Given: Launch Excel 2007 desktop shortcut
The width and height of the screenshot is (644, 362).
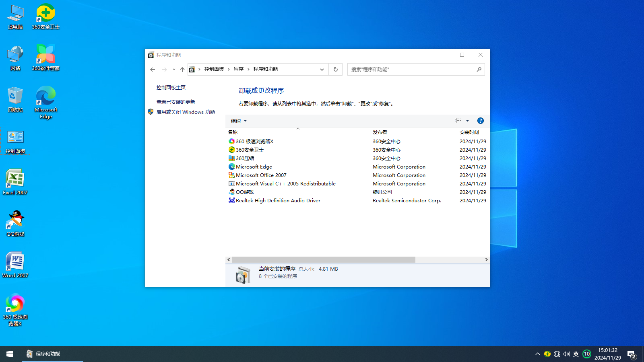Looking at the screenshot, I should [15, 183].
